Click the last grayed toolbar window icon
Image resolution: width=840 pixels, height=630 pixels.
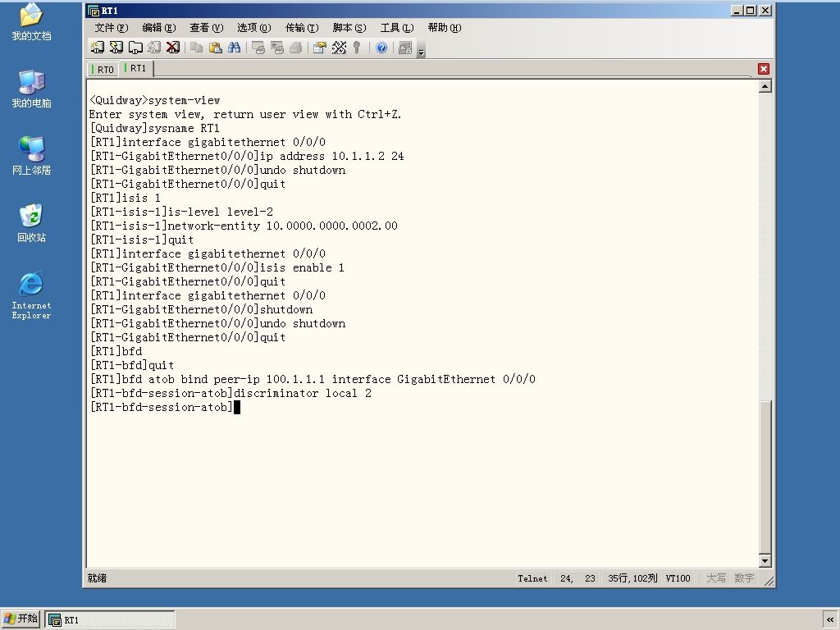click(405, 48)
